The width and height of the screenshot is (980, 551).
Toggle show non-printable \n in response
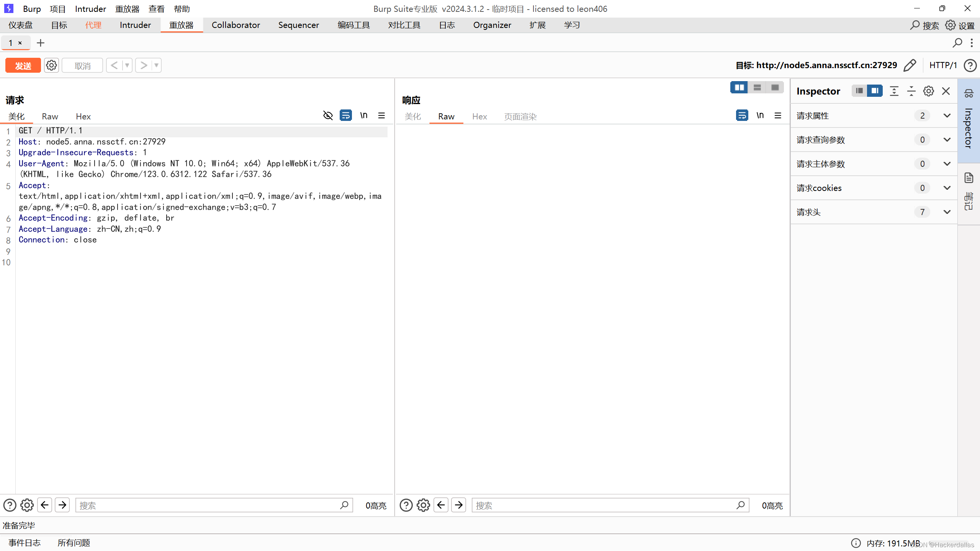[x=760, y=116]
